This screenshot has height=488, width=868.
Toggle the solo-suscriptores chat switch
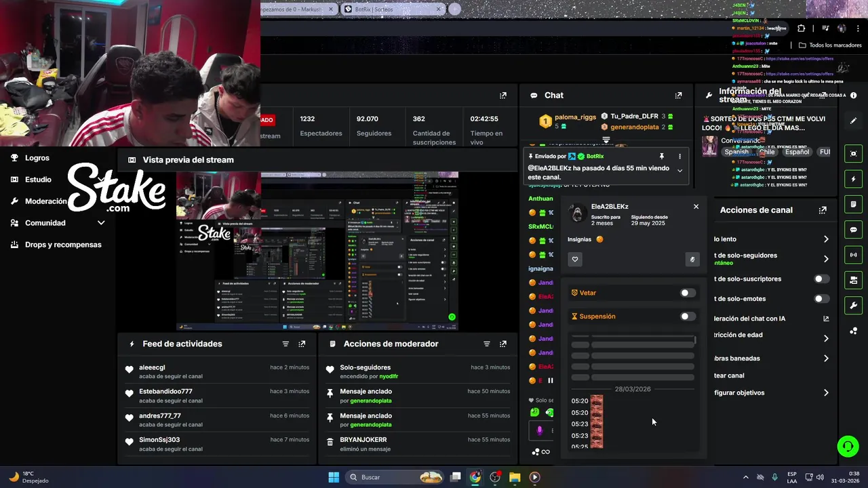point(821,279)
